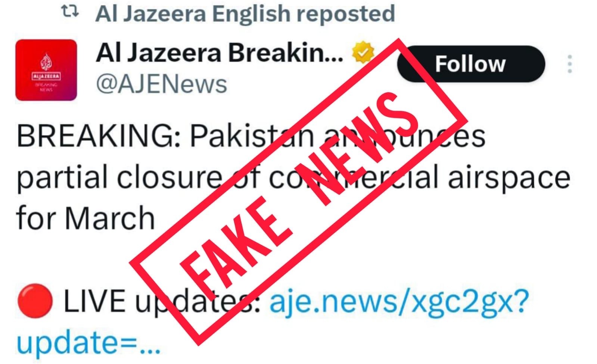Open Al Jazeera Breaking News avatar
This screenshot has height=364, width=597.
click(x=46, y=70)
